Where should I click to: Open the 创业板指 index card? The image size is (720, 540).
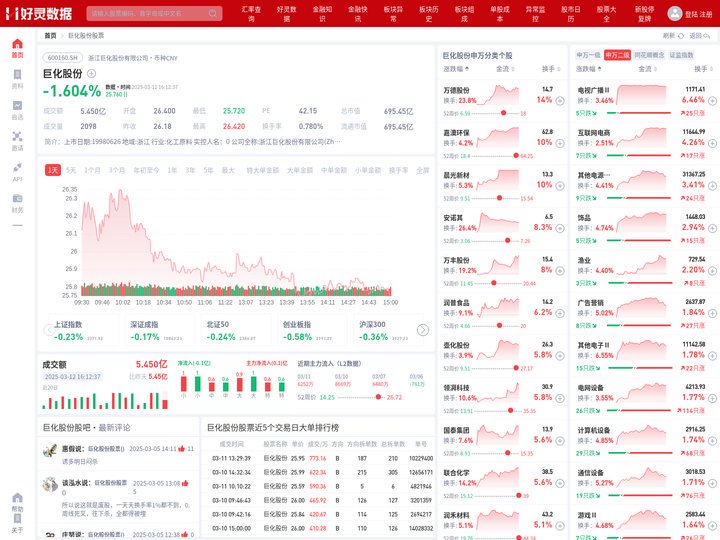click(313, 330)
